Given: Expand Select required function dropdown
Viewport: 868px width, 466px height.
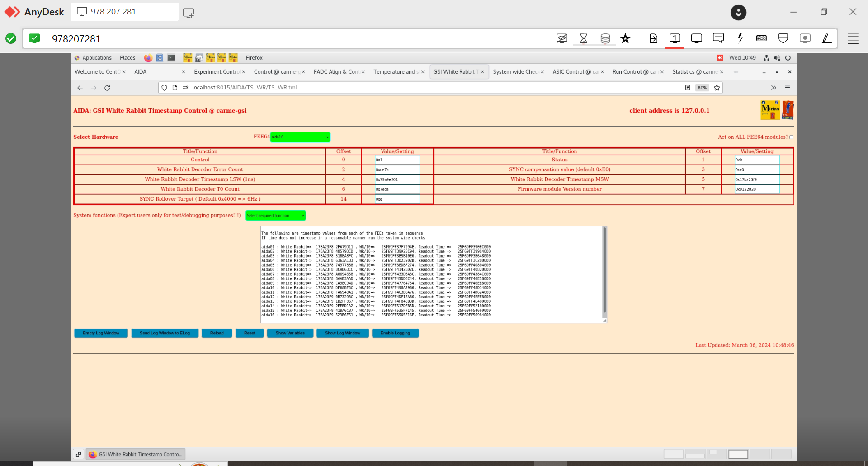Looking at the screenshot, I should click(275, 216).
